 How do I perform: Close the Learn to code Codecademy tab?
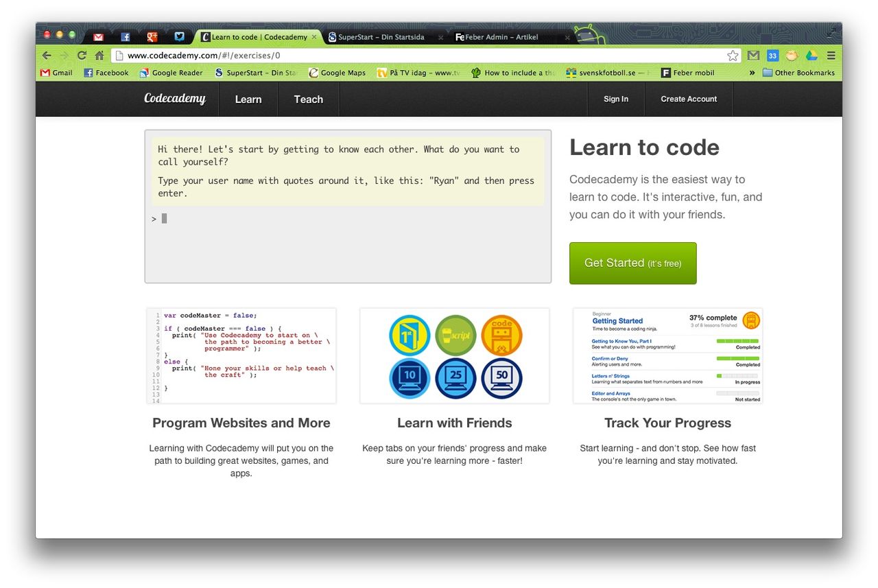[x=314, y=37]
